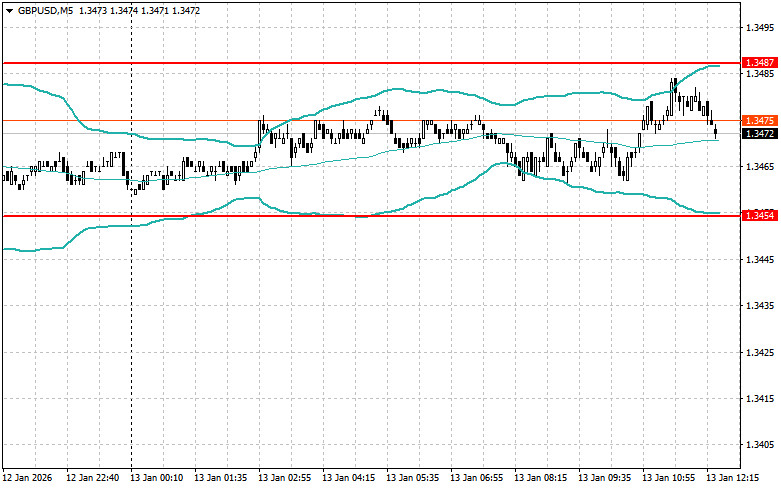
Task: Click the 1.3405 price scale value
Action: 760,445
